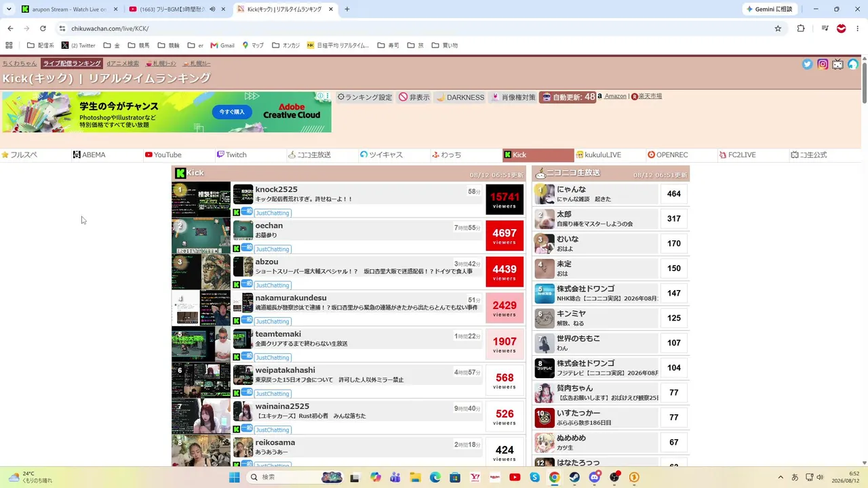The image size is (868, 488).
Task: Open Yahoo Japan app on the taskbar
Action: (475, 477)
